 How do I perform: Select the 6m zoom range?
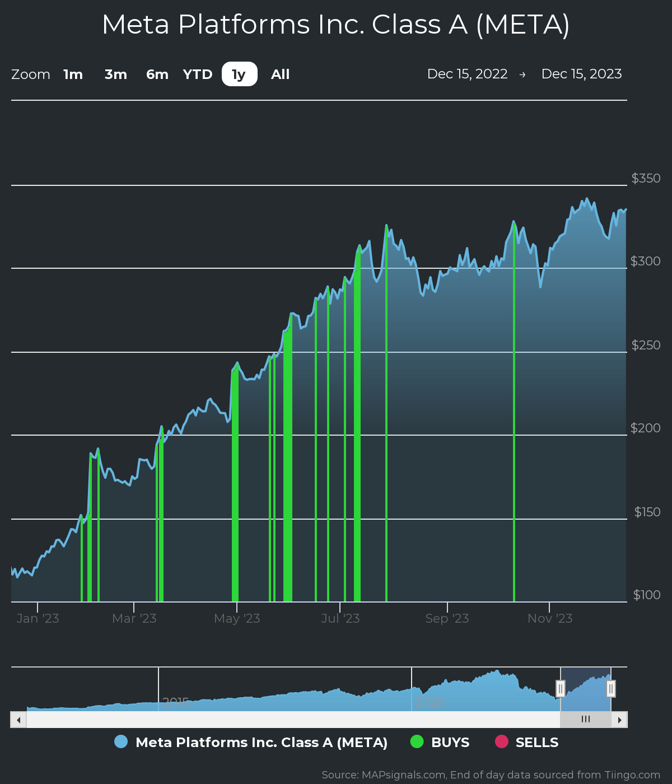pyautogui.click(x=157, y=74)
